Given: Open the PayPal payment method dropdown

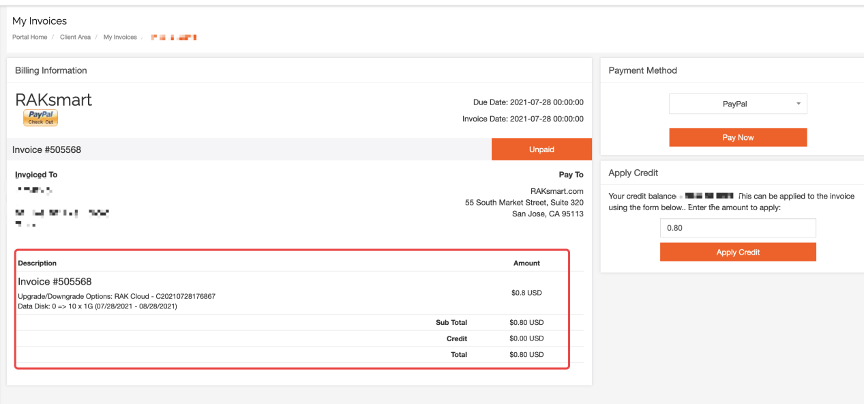Looking at the screenshot, I should pyautogui.click(x=737, y=104).
